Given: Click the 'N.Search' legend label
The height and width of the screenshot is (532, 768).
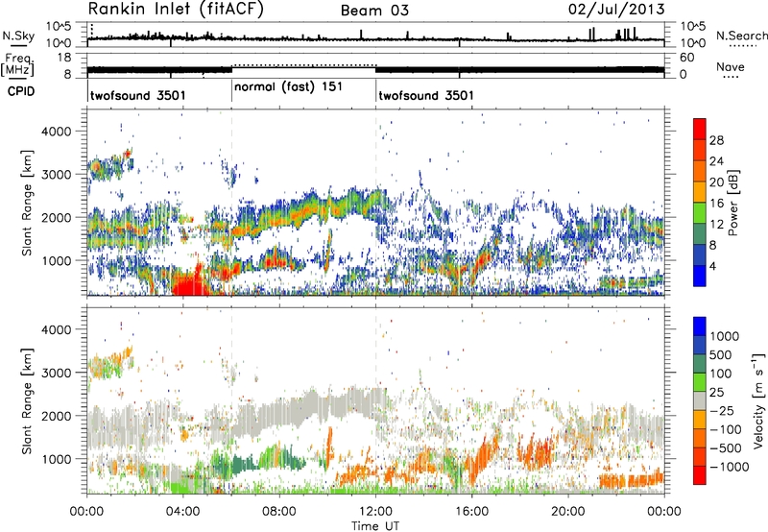Looking at the screenshot, I should click(x=741, y=36).
